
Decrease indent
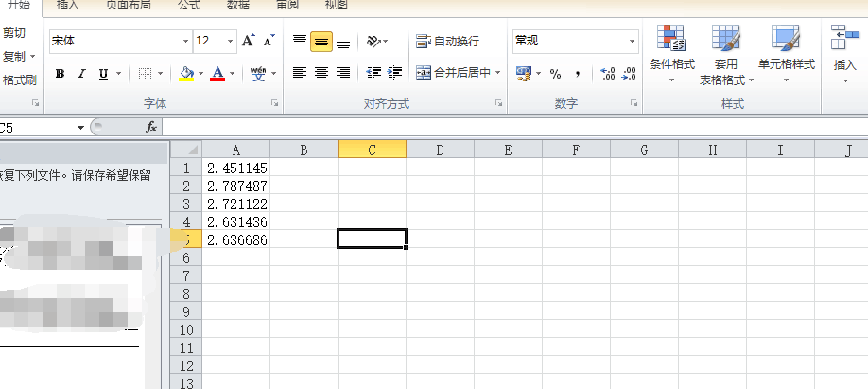[x=374, y=73]
